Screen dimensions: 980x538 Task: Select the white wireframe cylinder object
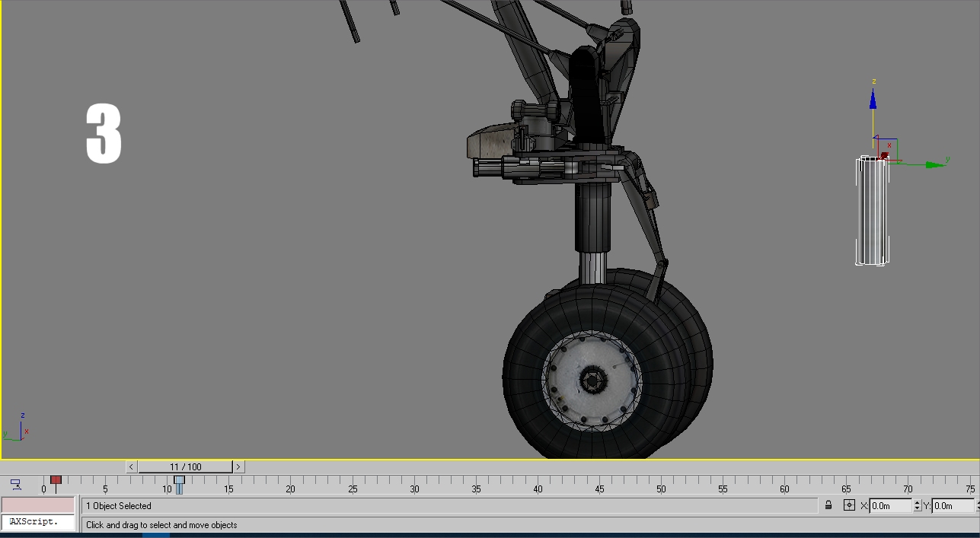pos(872,211)
